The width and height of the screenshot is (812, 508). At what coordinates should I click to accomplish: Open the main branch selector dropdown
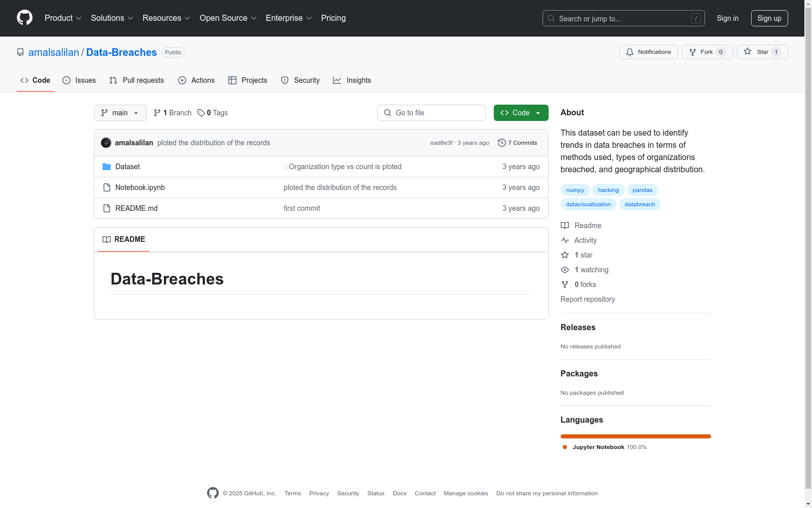(x=120, y=113)
